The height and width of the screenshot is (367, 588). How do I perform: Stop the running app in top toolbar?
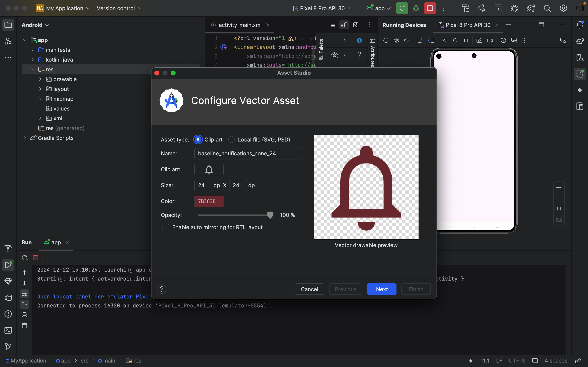coord(430,8)
